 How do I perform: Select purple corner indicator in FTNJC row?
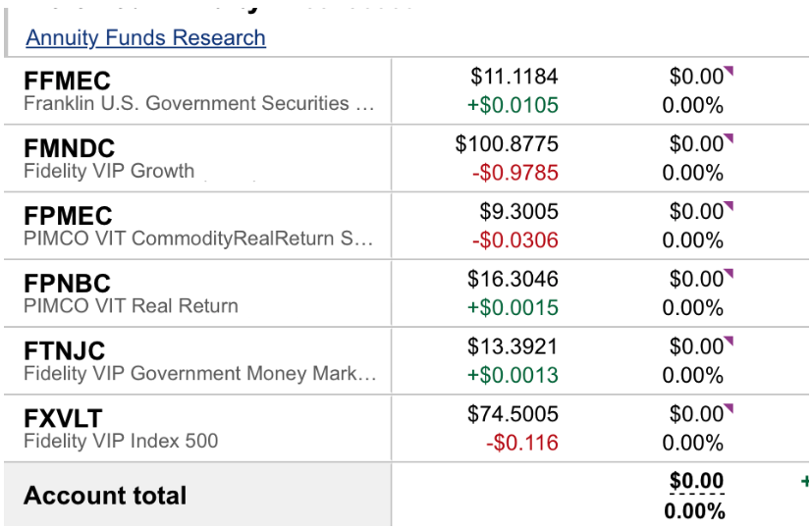pyautogui.click(x=730, y=341)
